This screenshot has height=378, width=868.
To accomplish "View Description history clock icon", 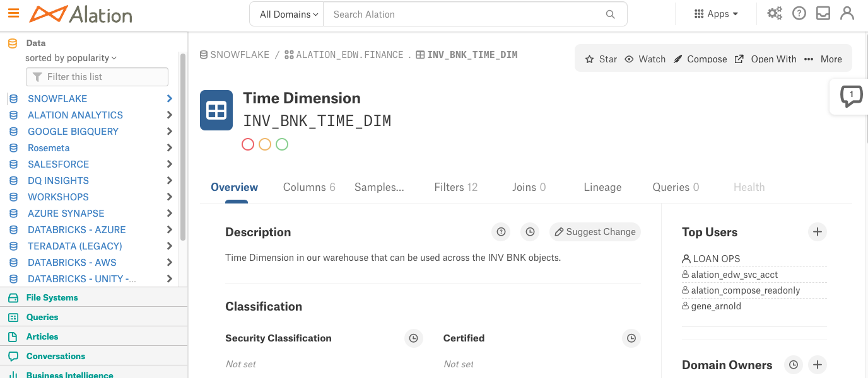I will tap(530, 232).
